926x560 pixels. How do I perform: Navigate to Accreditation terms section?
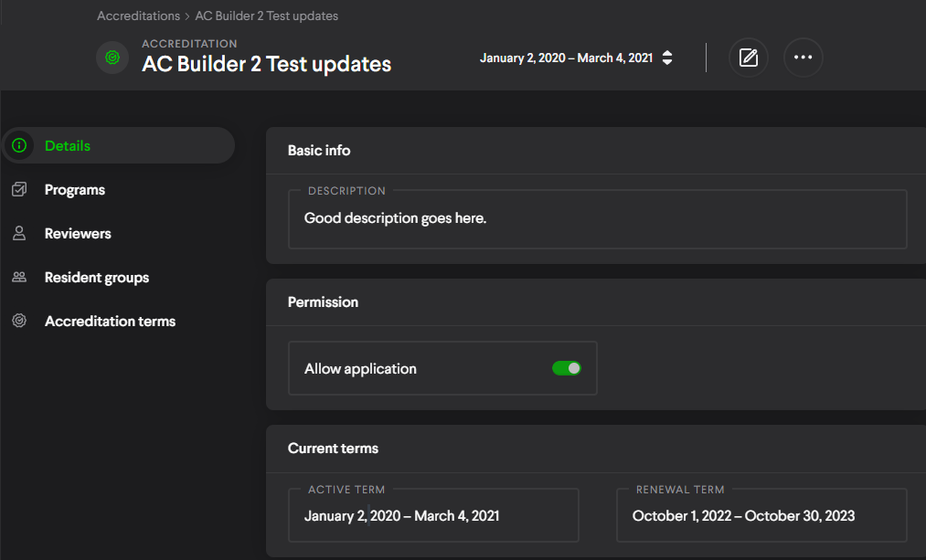point(110,322)
